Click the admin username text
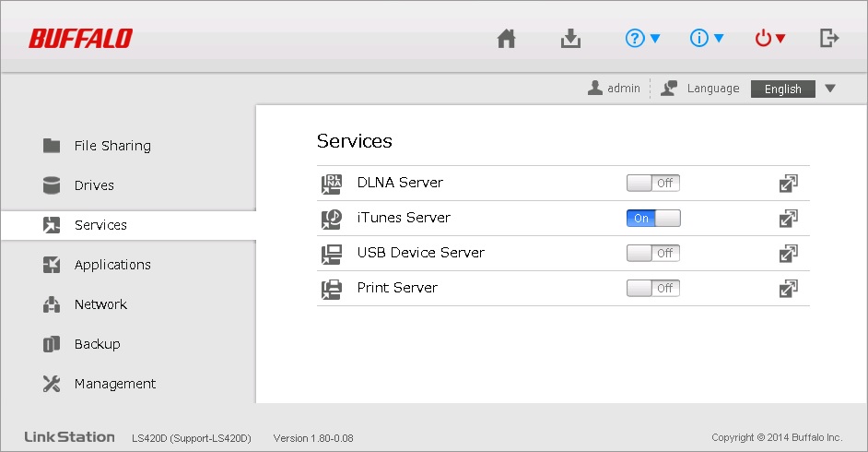The image size is (868, 452). point(623,88)
